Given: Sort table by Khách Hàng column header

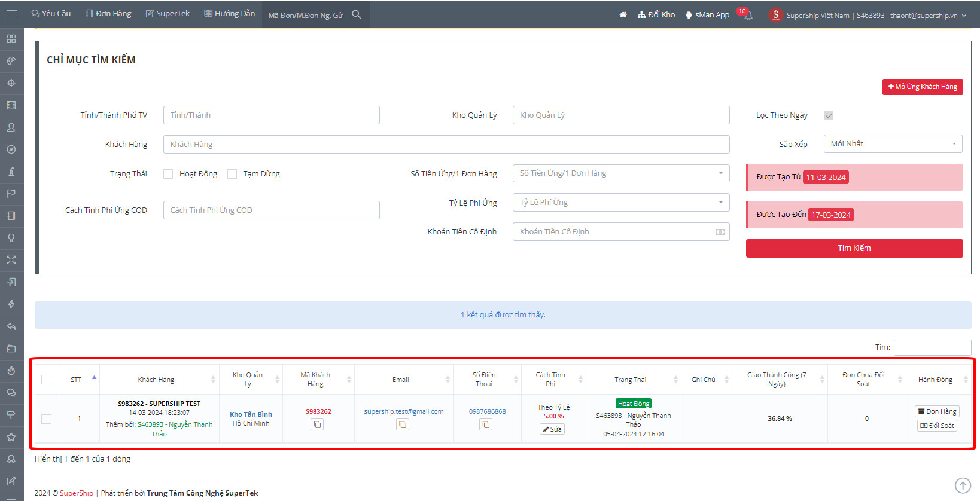Looking at the screenshot, I should [159, 380].
